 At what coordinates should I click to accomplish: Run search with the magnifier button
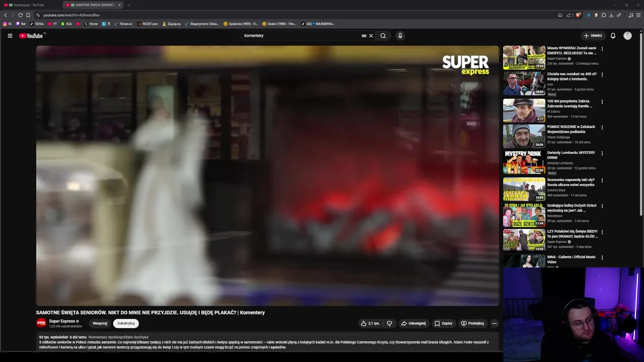[383, 36]
